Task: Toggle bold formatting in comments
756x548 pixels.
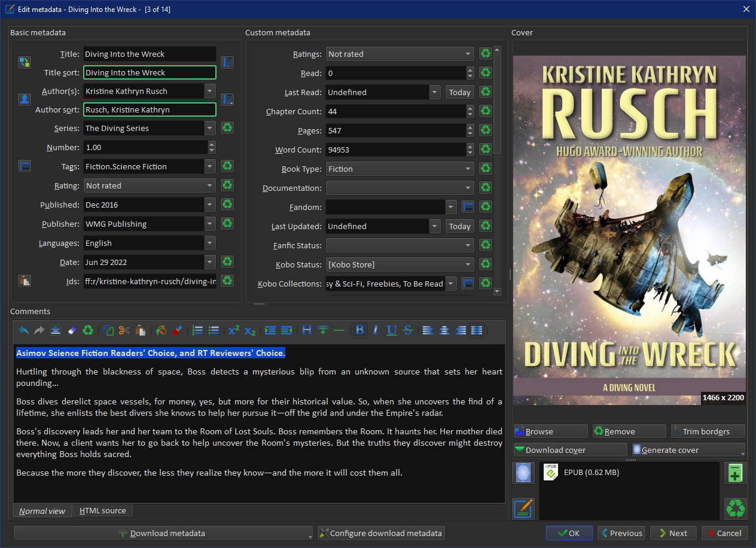Action: click(x=359, y=330)
